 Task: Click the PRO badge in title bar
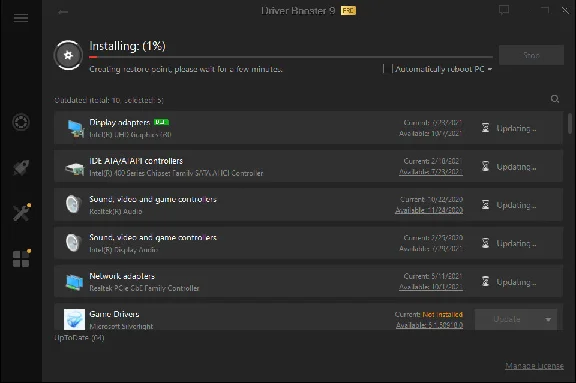tap(348, 11)
